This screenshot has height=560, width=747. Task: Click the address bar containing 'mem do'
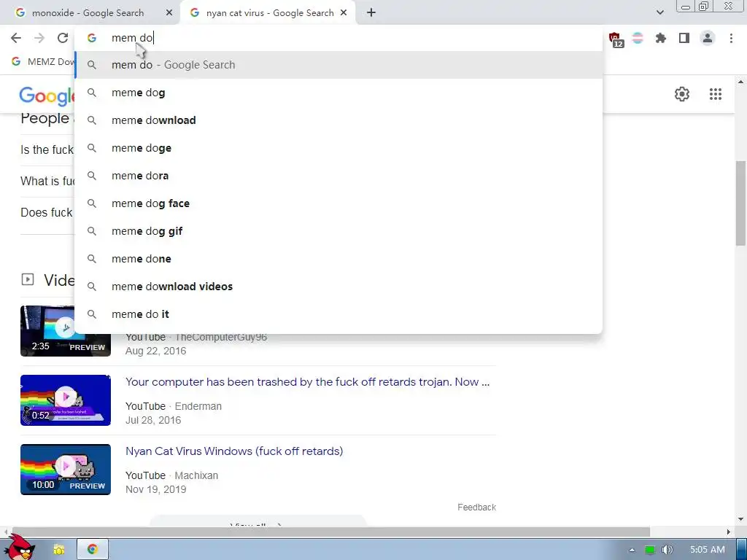[338, 38]
